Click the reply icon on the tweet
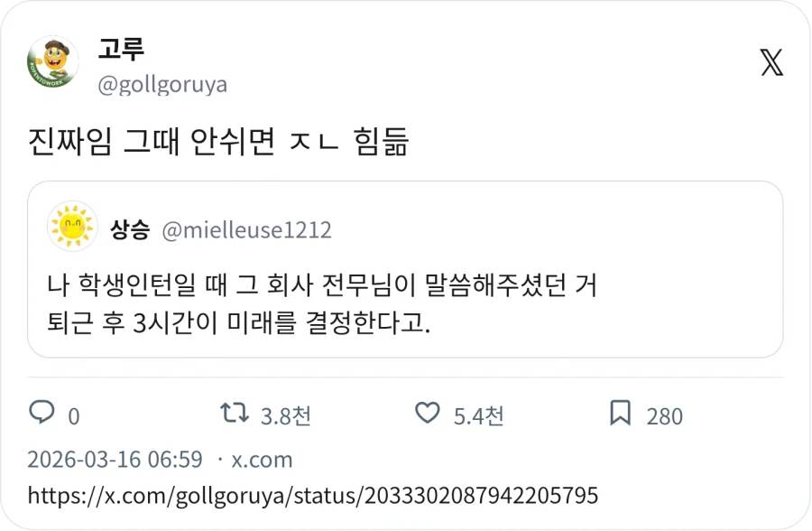This screenshot has height=531, width=812. [x=42, y=415]
